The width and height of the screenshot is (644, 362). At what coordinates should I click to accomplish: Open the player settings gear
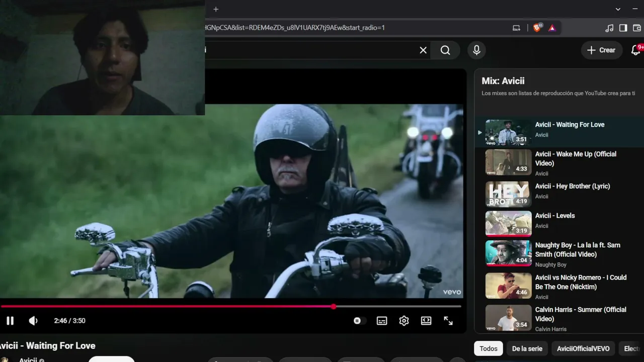(x=404, y=321)
